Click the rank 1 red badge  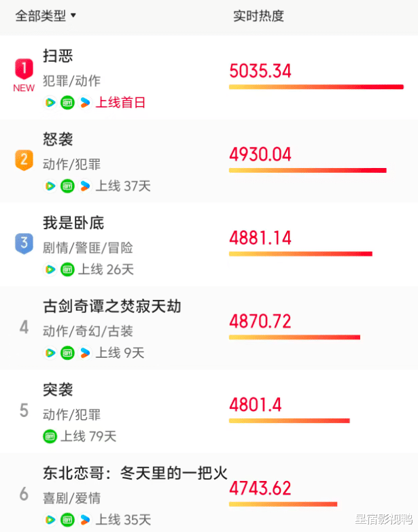click(24, 68)
